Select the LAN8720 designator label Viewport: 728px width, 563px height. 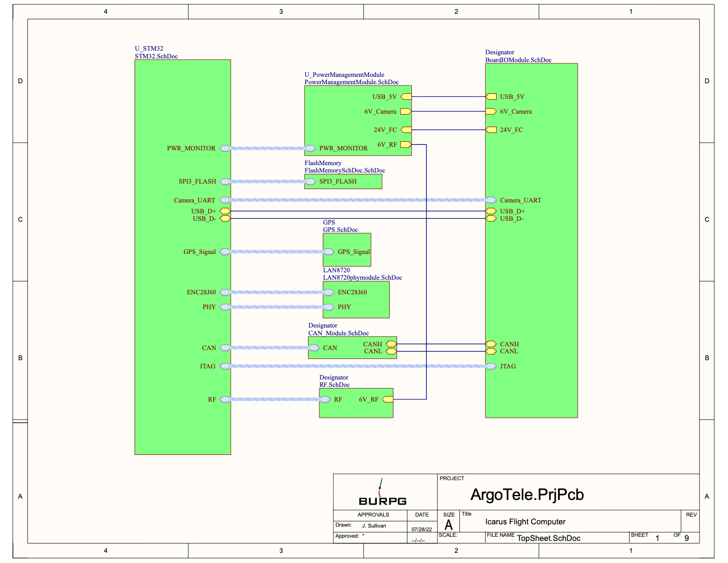point(336,270)
